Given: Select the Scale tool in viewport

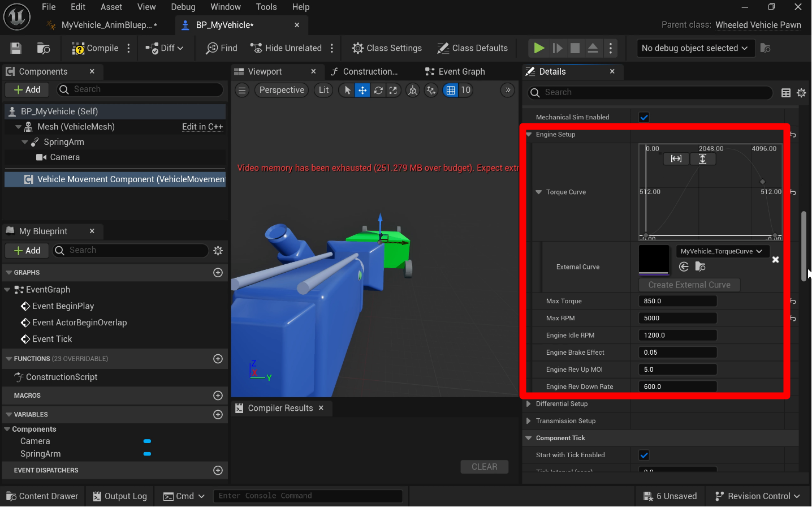Looking at the screenshot, I should 393,90.
